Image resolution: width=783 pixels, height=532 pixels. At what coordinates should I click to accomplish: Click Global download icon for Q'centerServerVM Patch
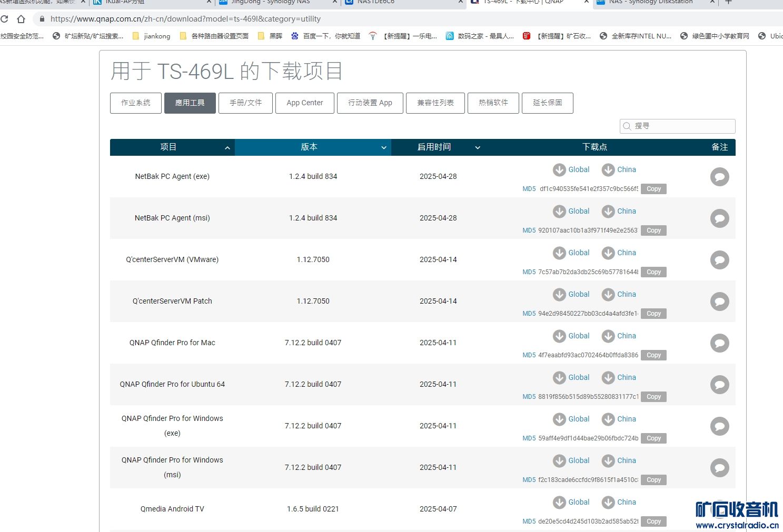coord(559,294)
